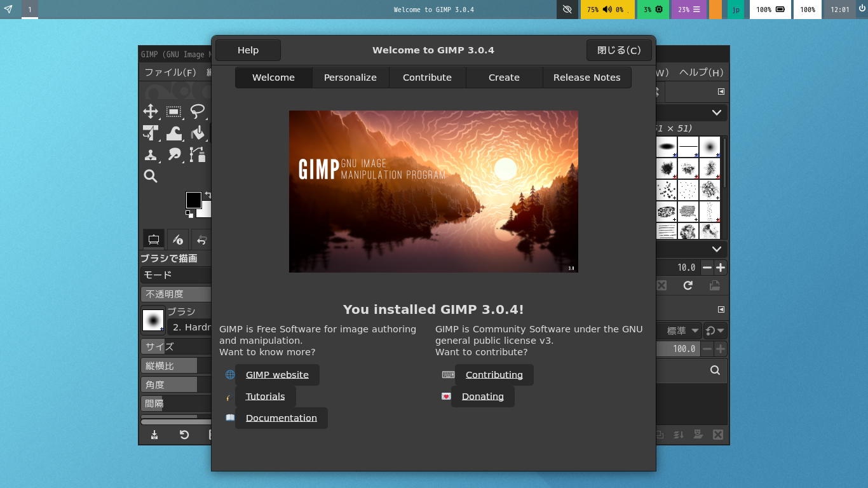Reset colors to default black and white
This screenshot has width=868, height=488.
[189, 214]
